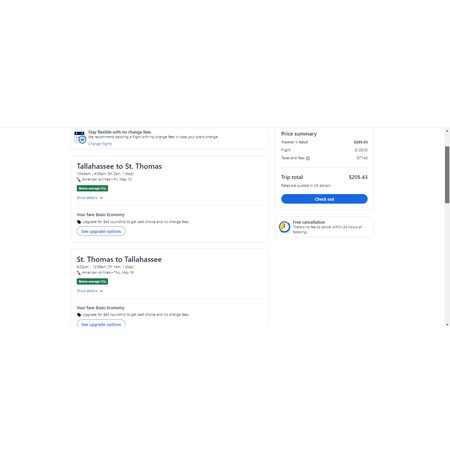Screen dimensions: 450x450
Task: Click the calendar shield icon beside Stay flexible
Action: tap(80, 137)
